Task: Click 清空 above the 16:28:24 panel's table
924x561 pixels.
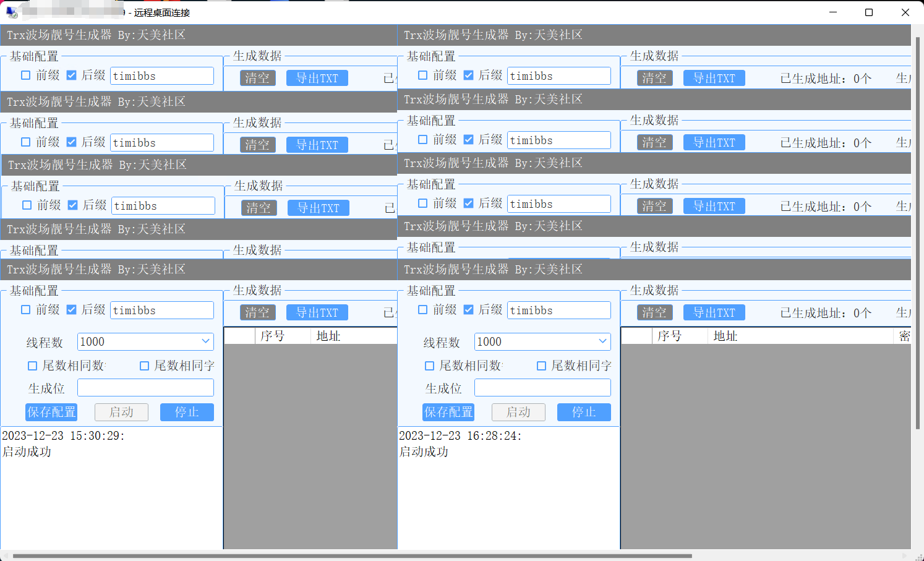Action: (654, 312)
